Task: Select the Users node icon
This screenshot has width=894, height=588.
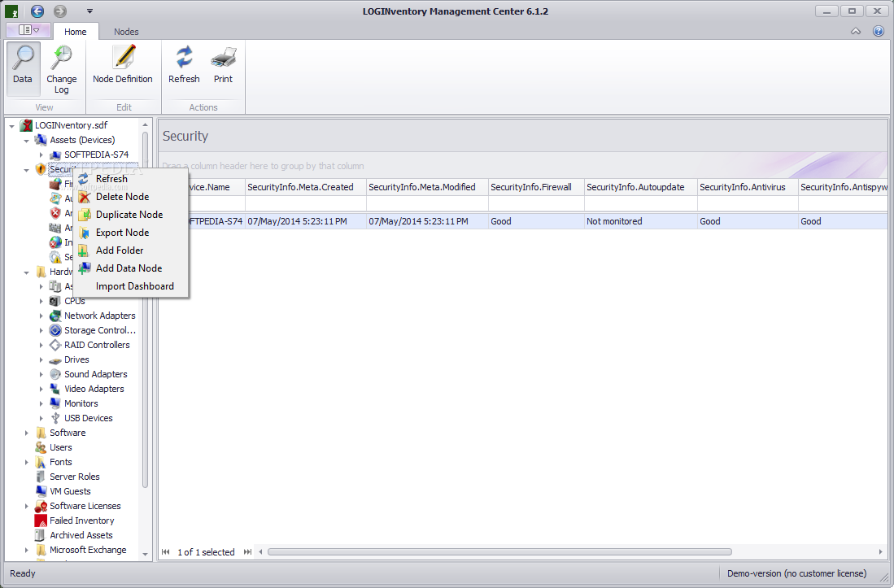Action: [x=41, y=447]
